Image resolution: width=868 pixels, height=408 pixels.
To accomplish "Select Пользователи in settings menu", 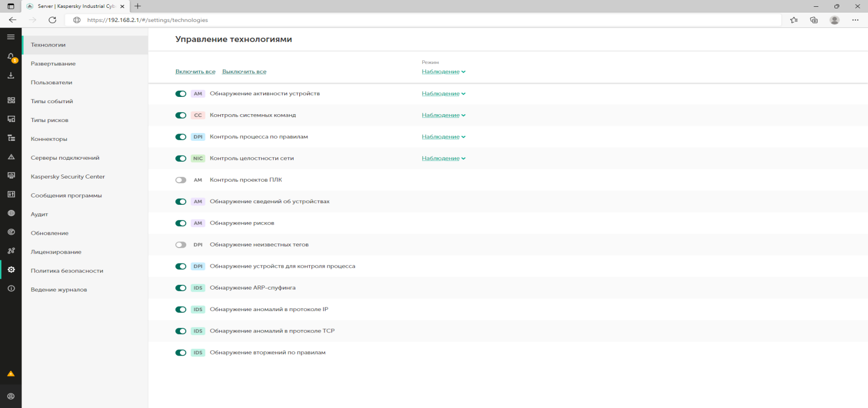I will 51,83.
